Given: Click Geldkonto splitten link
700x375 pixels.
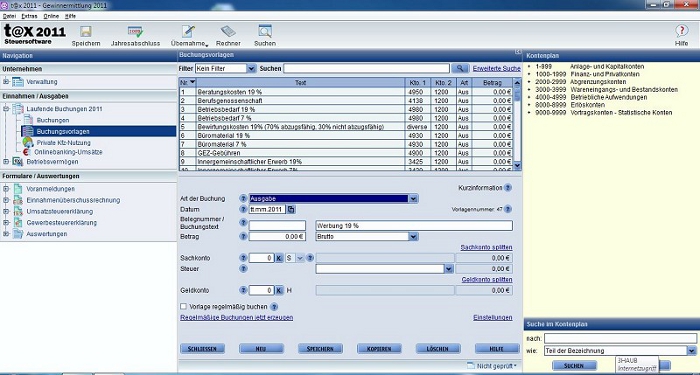Looking at the screenshot, I should point(487,279).
